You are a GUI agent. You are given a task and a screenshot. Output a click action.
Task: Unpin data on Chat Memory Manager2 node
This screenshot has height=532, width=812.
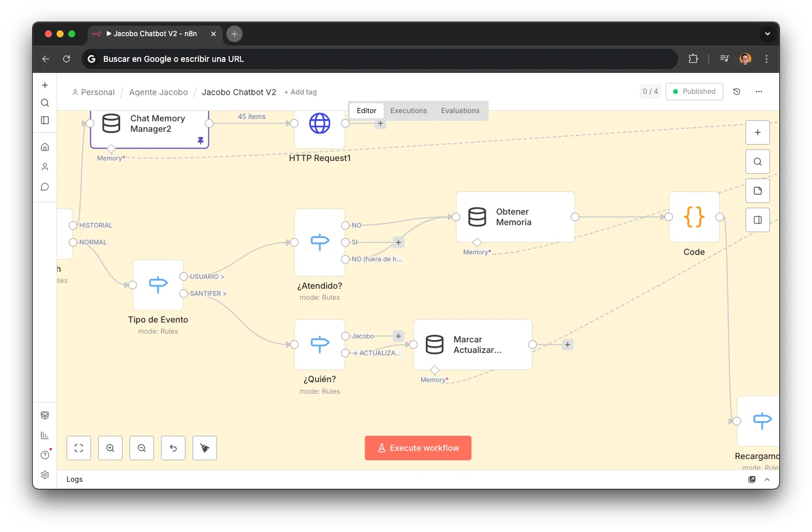tap(200, 141)
